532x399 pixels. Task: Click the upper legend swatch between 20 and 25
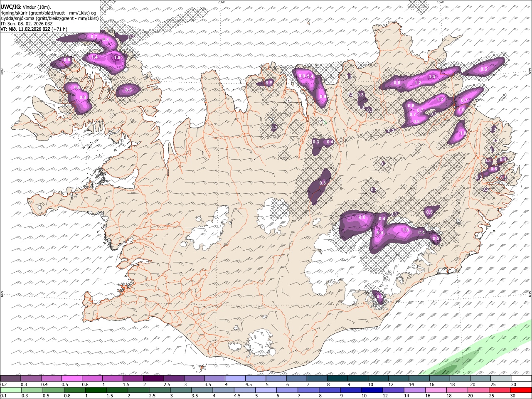[x=480, y=379]
